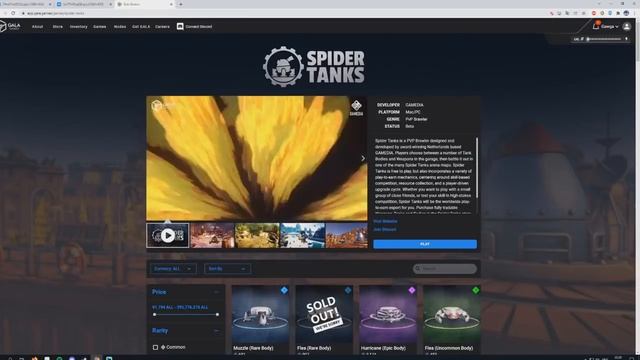Open the notification bell icon

pyautogui.click(x=596, y=26)
